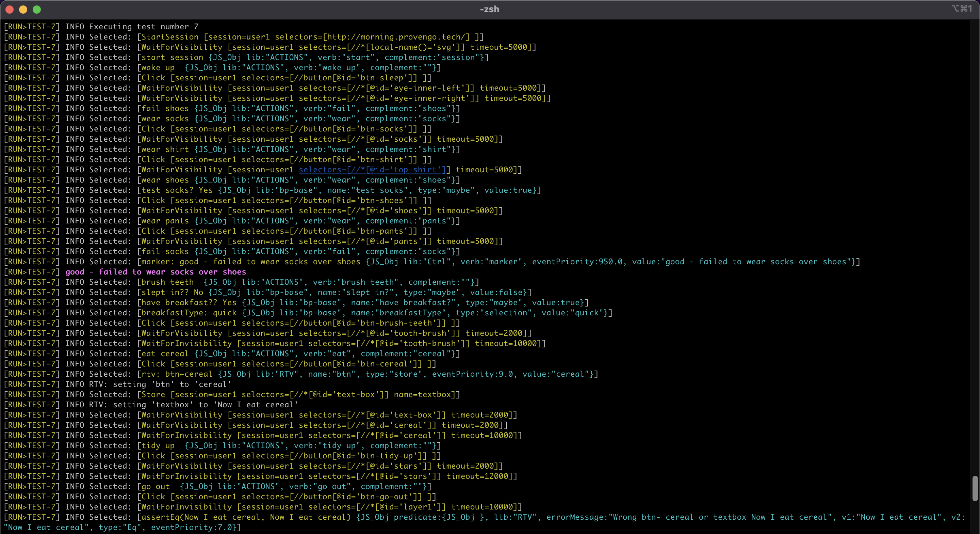Click the magenta 'good - failed to wear socks over shoes' line
Image resolution: width=980 pixels, height=534 pixels.
(156, 272)
